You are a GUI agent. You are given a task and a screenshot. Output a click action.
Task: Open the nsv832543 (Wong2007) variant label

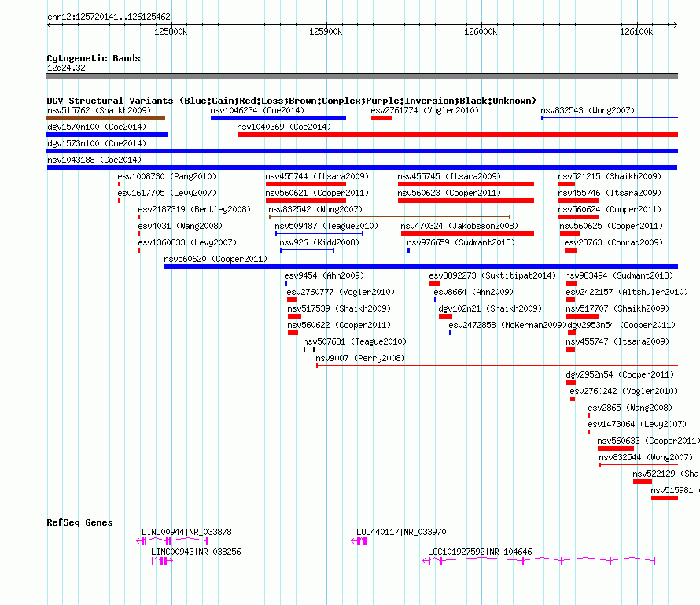[588, 110]
